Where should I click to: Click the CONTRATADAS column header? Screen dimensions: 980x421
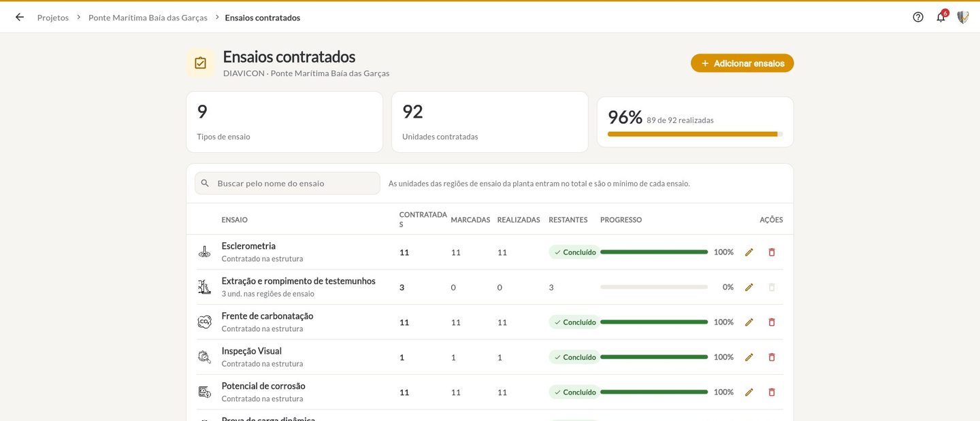click(x=423, y=220)
